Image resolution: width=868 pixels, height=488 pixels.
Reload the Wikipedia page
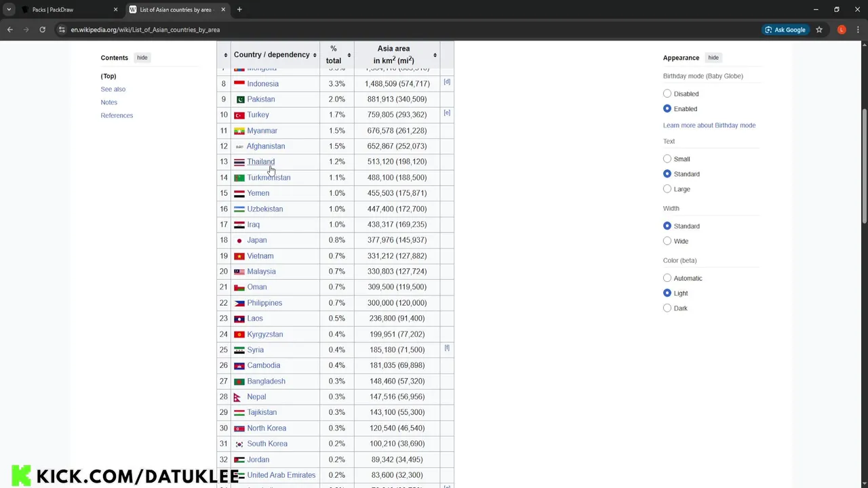pyautogui.click(x=42, y=30)
